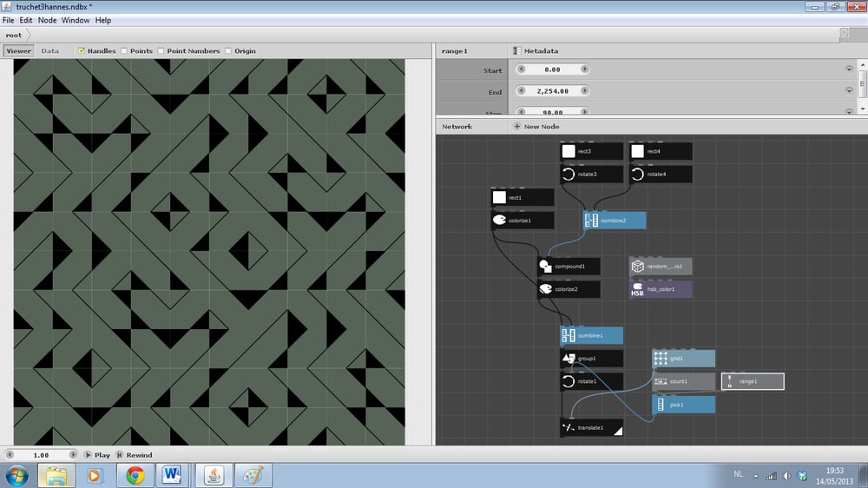
Task: Select the colorize1 node icon
Action: coord(499,220)
